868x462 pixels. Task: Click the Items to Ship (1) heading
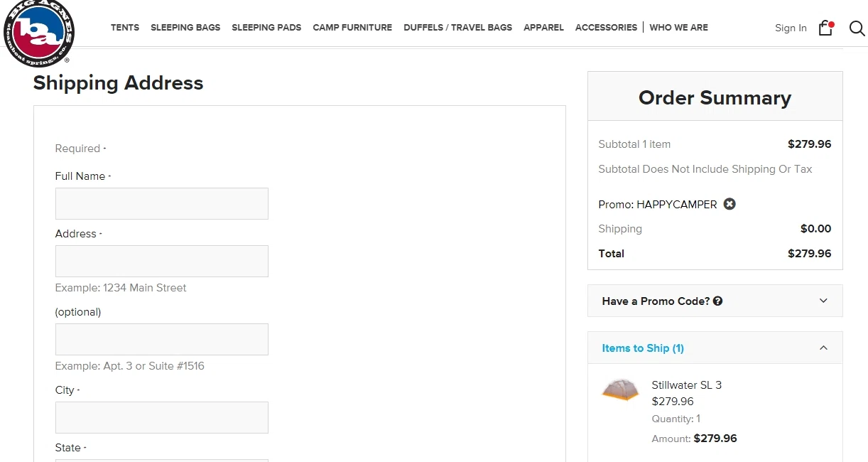point(643,348)
